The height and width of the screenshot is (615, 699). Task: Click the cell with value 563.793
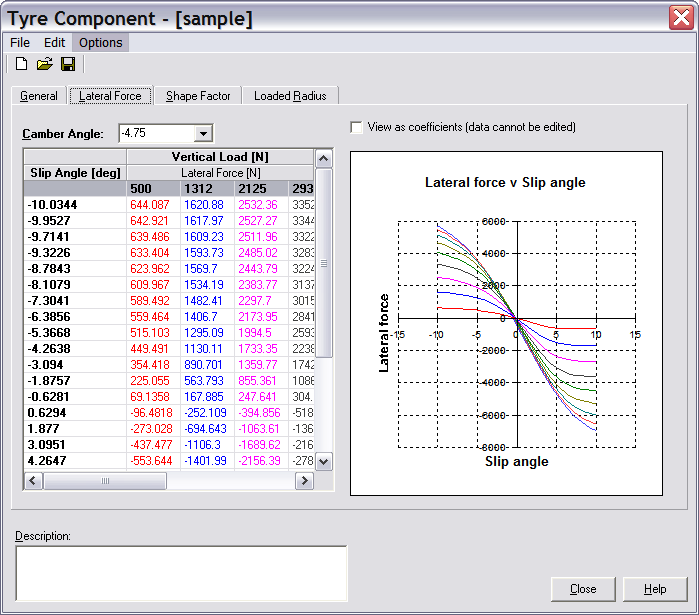(207, 381)
